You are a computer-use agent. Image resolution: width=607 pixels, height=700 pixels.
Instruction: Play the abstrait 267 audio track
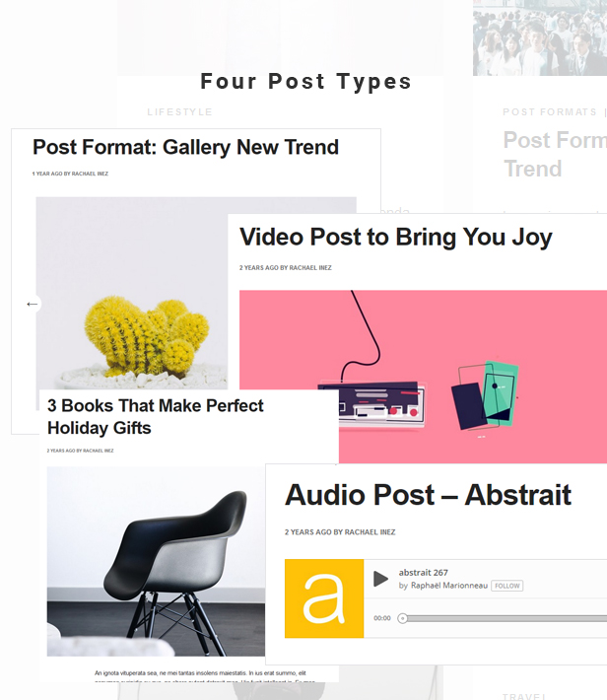pyautogui.click(x=380, y=579)
